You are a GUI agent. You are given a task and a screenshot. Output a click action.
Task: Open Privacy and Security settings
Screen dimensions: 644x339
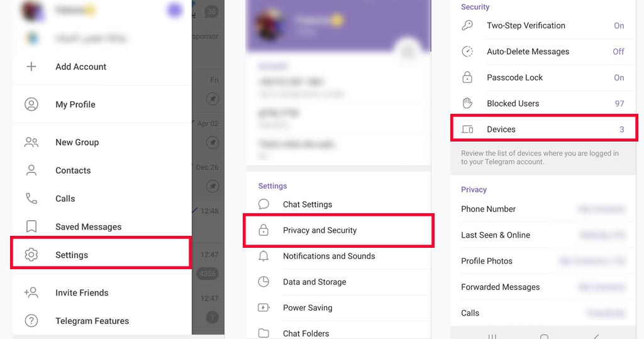pyautogui.click(x=338, y=230)
